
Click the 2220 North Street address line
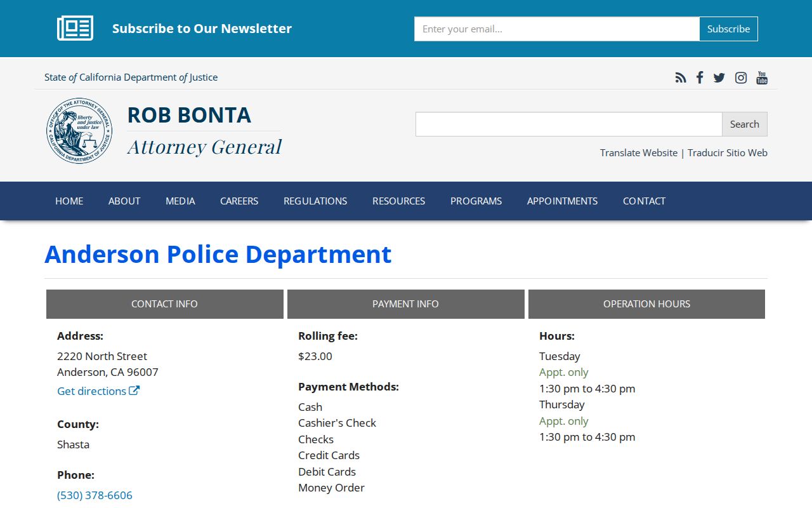(102, 356)
